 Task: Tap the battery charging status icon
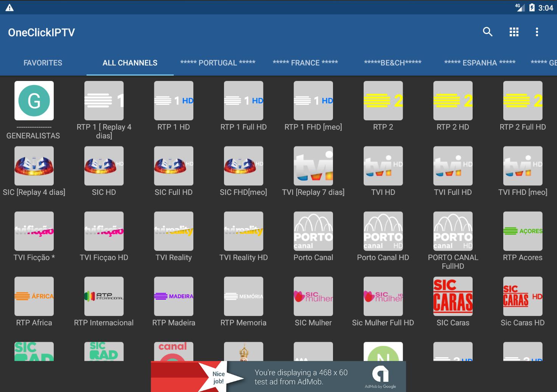pyautogui.click(x=532, y=8)
